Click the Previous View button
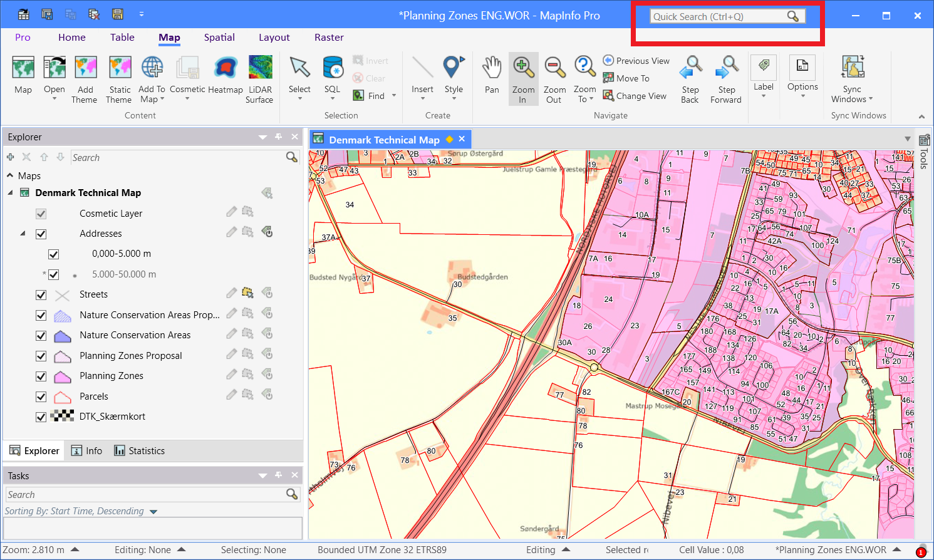This screenshot has height=560, width=934. click(636, 60)
